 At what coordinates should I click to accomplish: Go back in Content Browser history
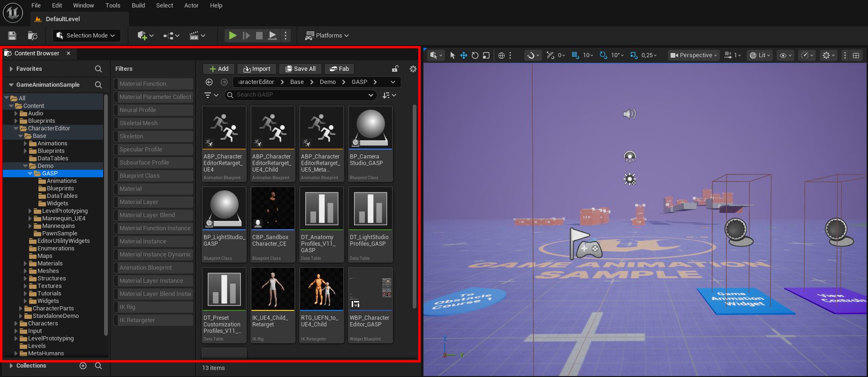(x=209, y=82)
